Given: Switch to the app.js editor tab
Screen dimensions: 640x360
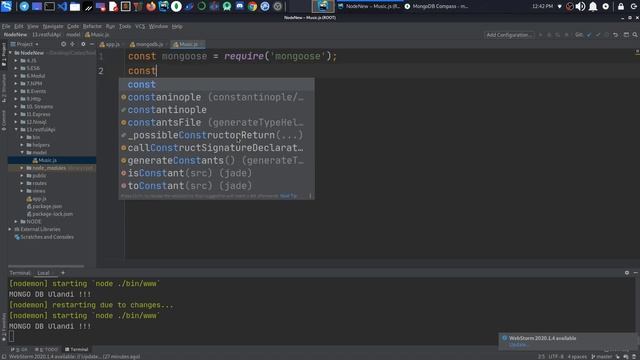Looking at the screenshot, I should (110, 44).
